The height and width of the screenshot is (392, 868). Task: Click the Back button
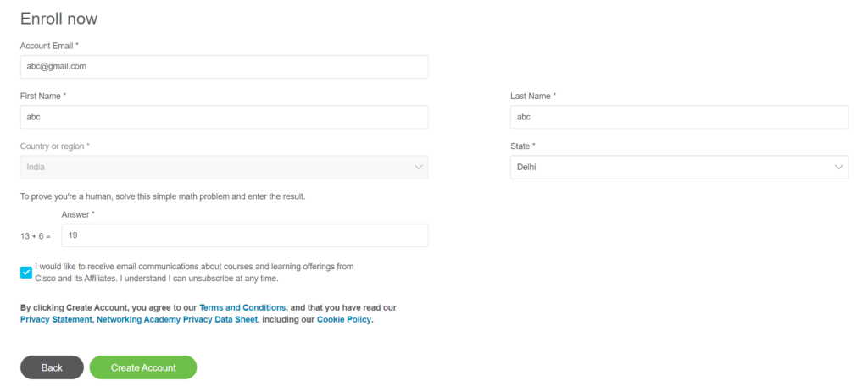(x=52, y=367)
